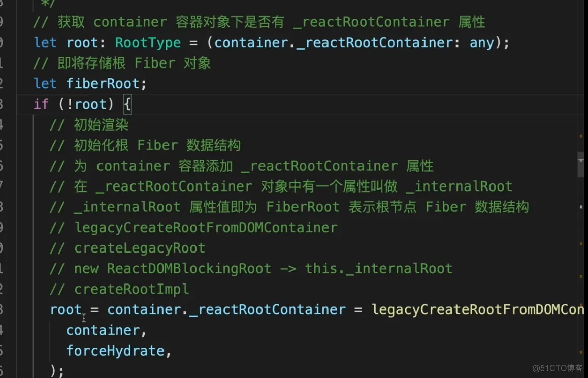Place cursor on the forceHydrate argument

point(115,351)
